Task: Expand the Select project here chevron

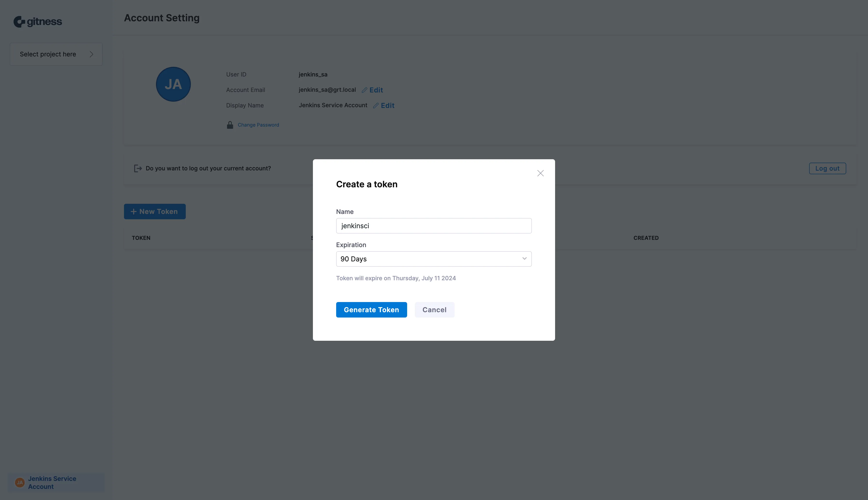Action: click(x=91, y=54)
